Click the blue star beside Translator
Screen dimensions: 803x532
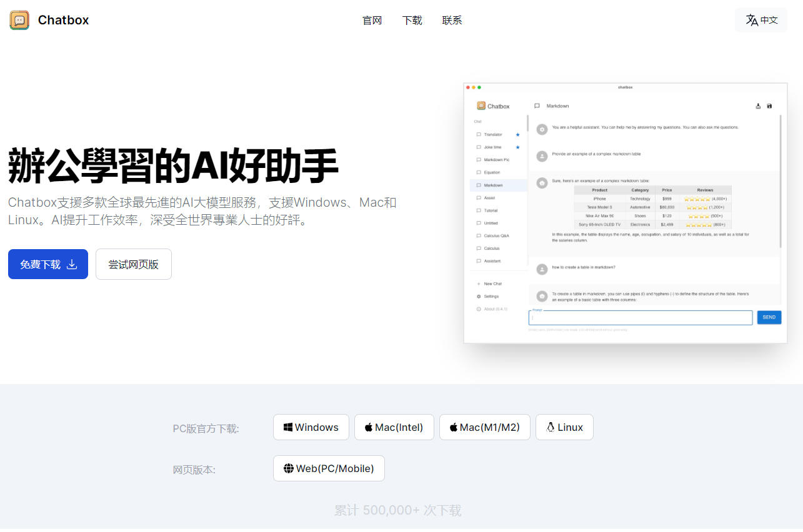point(517,135)
